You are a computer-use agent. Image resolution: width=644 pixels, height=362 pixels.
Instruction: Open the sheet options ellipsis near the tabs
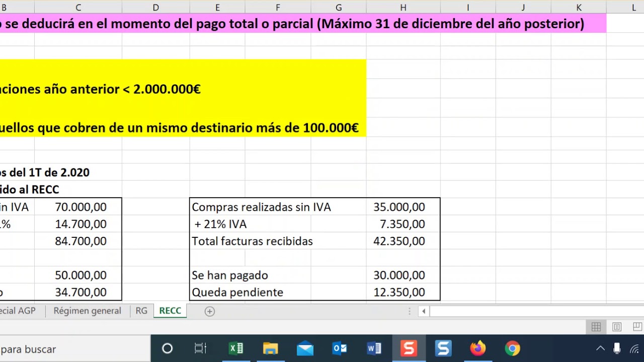click(x=409, y=311)
